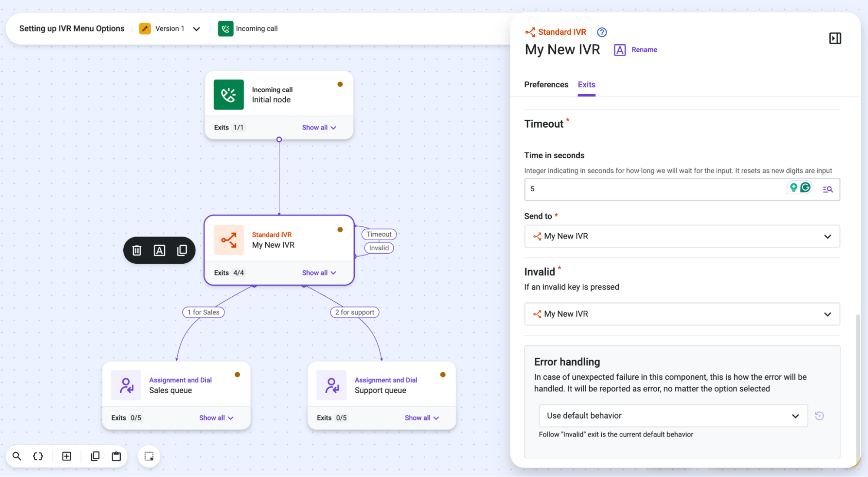Open the Invalid key destination dropdown
This screenshot has height=477, width=868.
pos(682,314)
